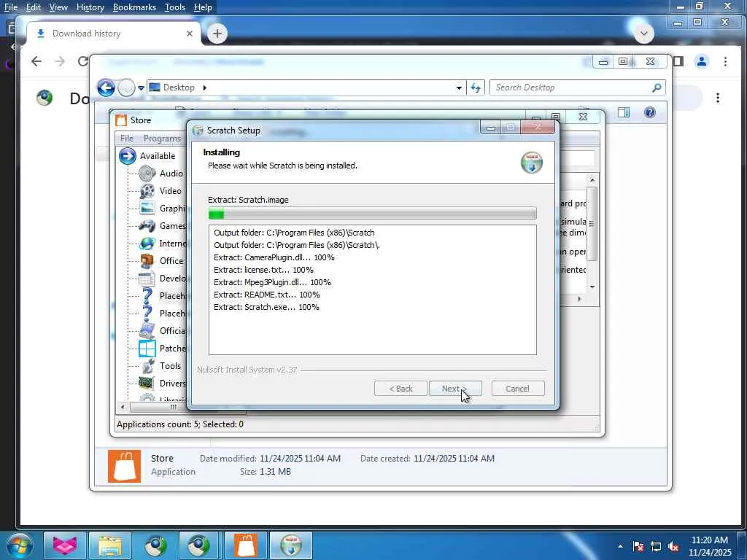The image size is (747, 560).
Task: Click the network tray icon
Action: tap(656, 547)
